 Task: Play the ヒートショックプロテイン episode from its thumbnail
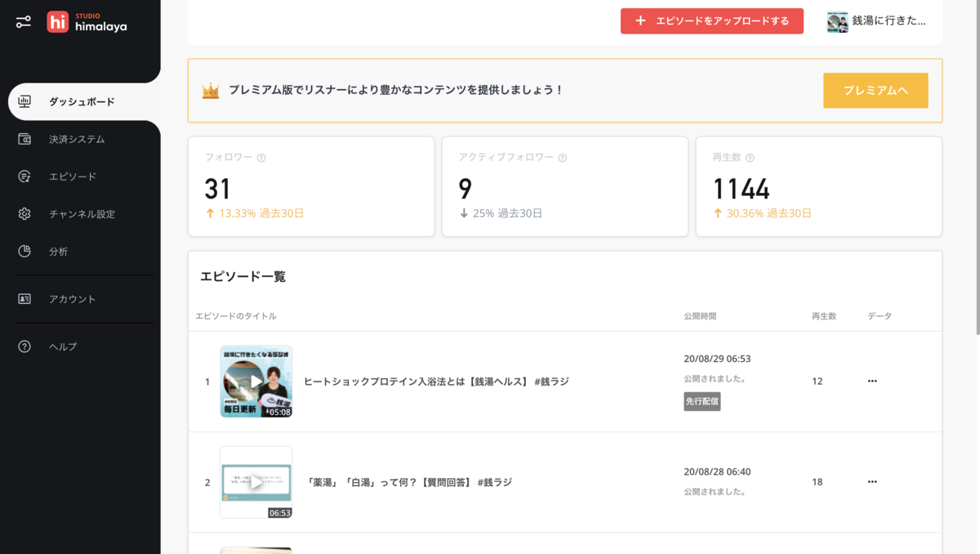coord(256,381)
